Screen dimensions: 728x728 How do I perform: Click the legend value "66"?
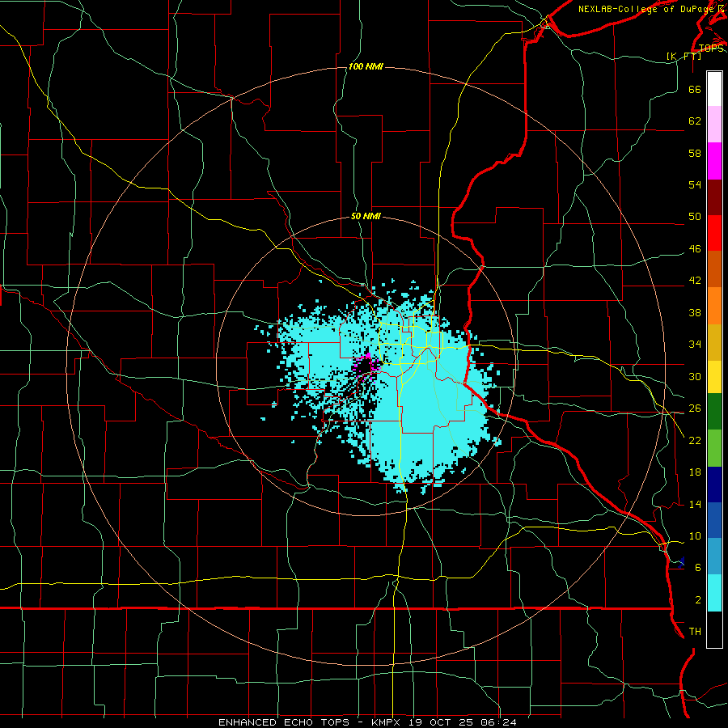pos(695,90)
